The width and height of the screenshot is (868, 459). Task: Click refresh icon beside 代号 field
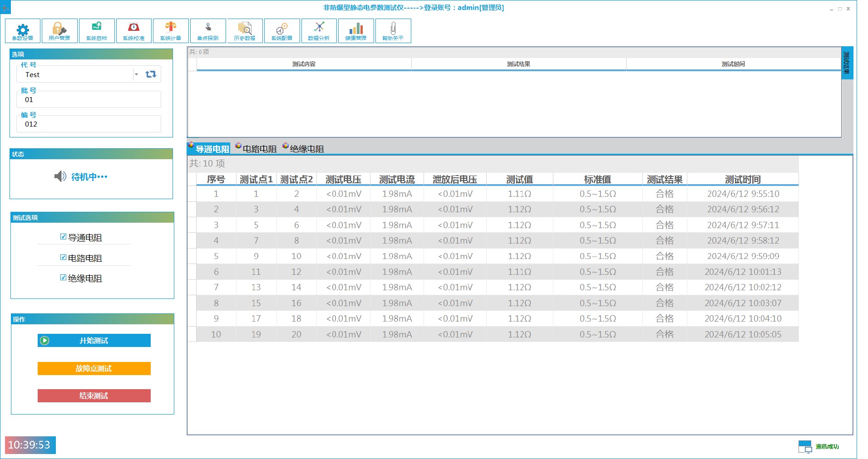(151, 74)
